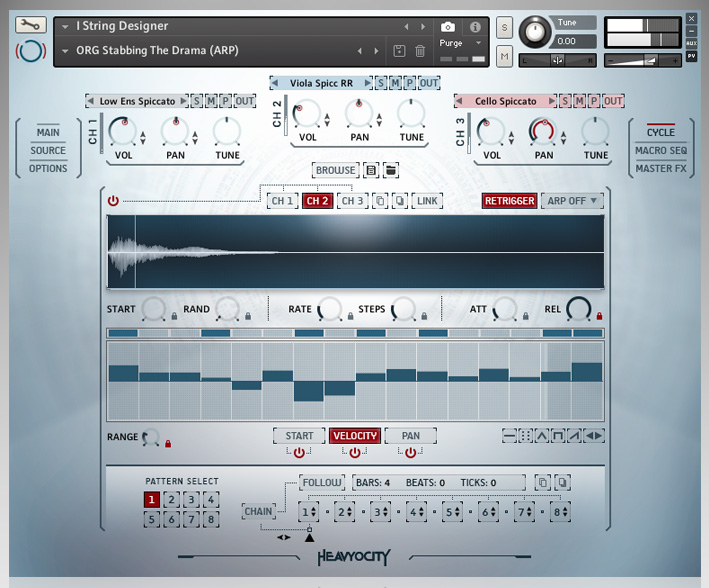
Task: Click the lock icon next to REL
Action: click(599, 316)
